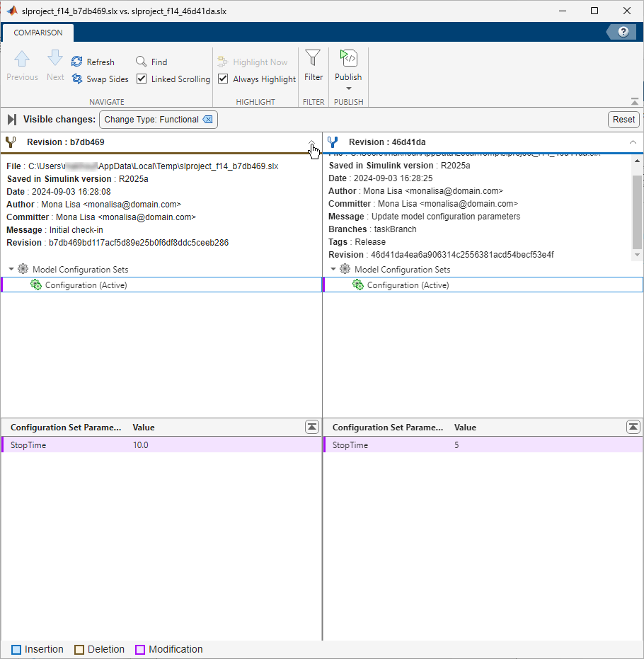Click the Modification color legend swatch
The height and width of the screenshot is (659, 644).
click(x=140, y=649)
